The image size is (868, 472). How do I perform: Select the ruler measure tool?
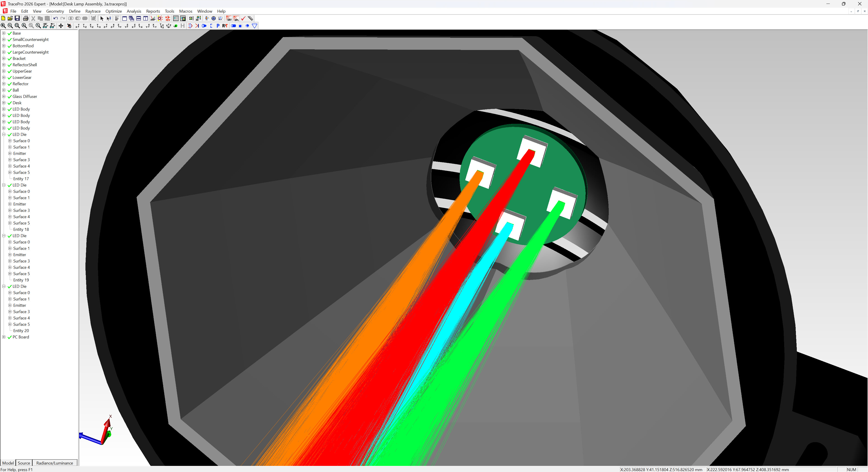pyautogui.click(x=250, y=19)
